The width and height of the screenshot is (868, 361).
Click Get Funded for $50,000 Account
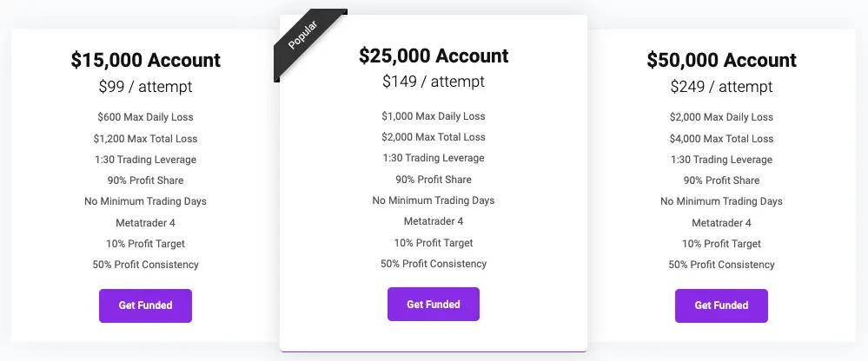721,305
